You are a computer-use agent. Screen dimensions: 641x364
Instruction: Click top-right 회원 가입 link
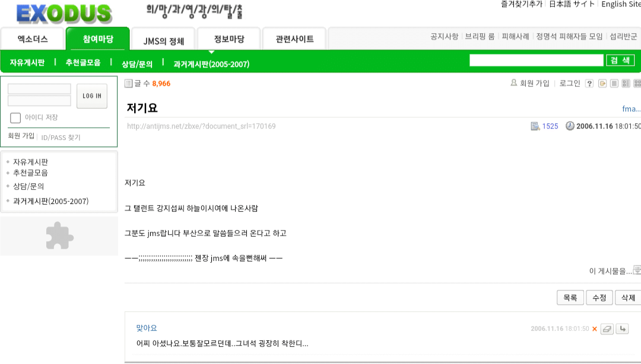[x=534, y=84]
